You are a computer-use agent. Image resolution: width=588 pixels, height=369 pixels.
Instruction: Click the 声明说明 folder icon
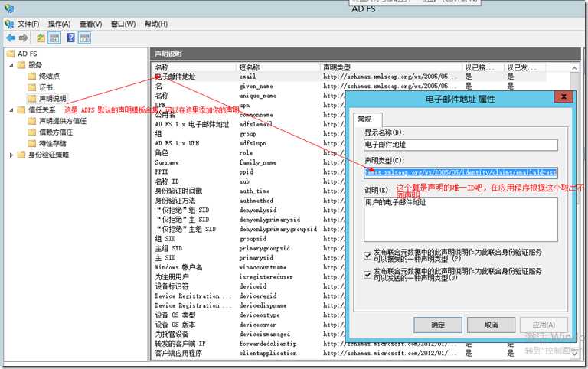point(32,99)
